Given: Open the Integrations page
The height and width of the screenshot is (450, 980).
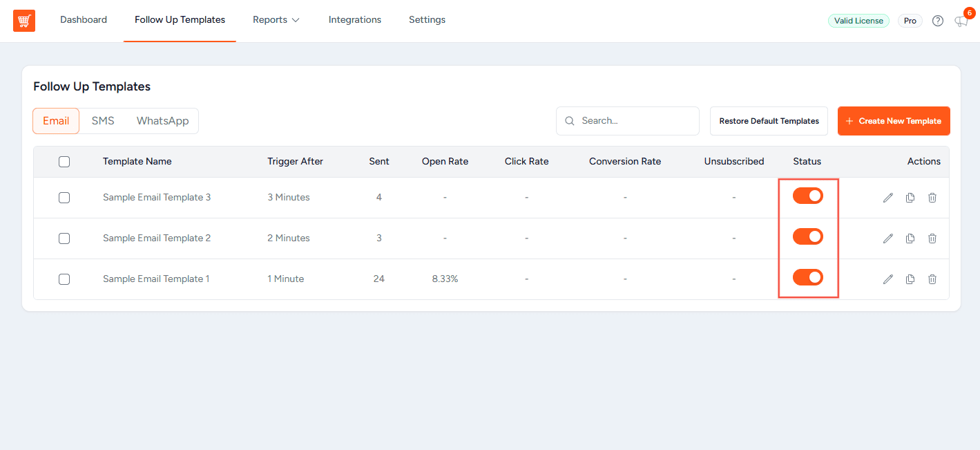Looking at the screenshot, I should 355,20.
